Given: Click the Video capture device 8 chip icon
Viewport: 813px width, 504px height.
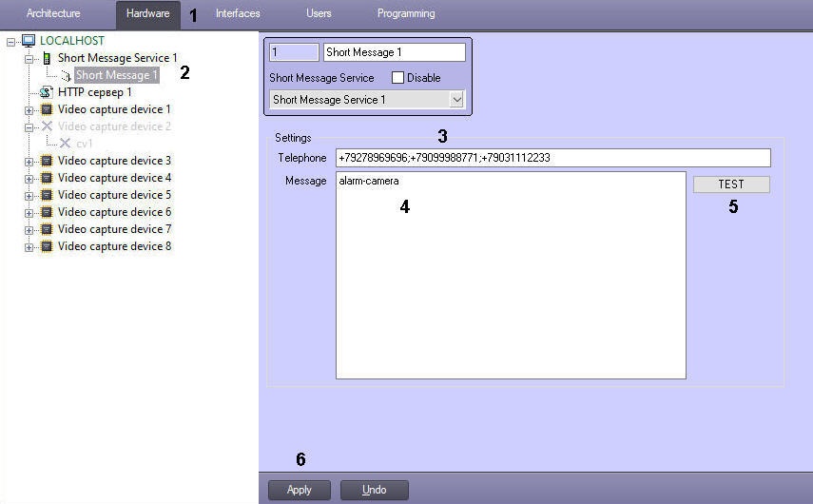Looking at the screenshot, I should (47, 246).
